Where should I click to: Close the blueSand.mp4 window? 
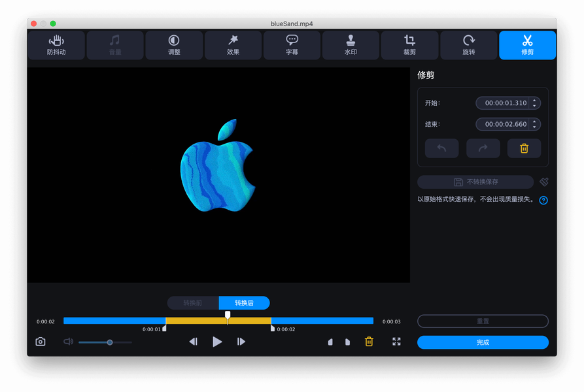click(34, 24)
